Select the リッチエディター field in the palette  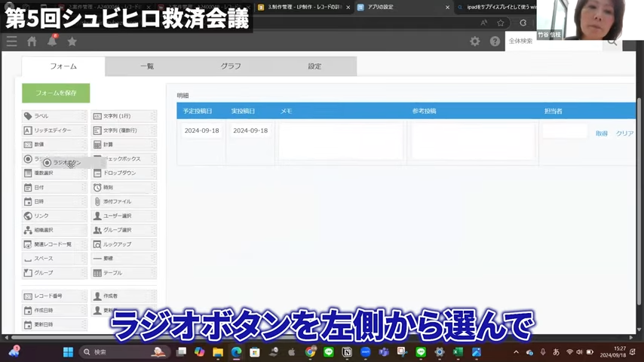[54, 130]
